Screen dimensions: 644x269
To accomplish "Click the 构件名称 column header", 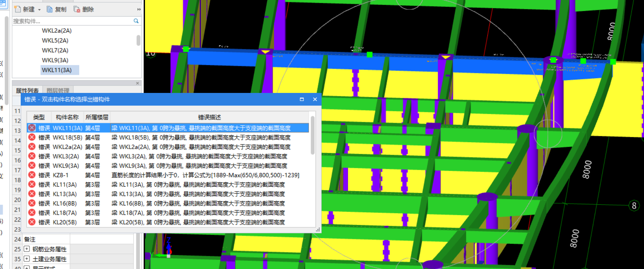I will tap(67, 117).
